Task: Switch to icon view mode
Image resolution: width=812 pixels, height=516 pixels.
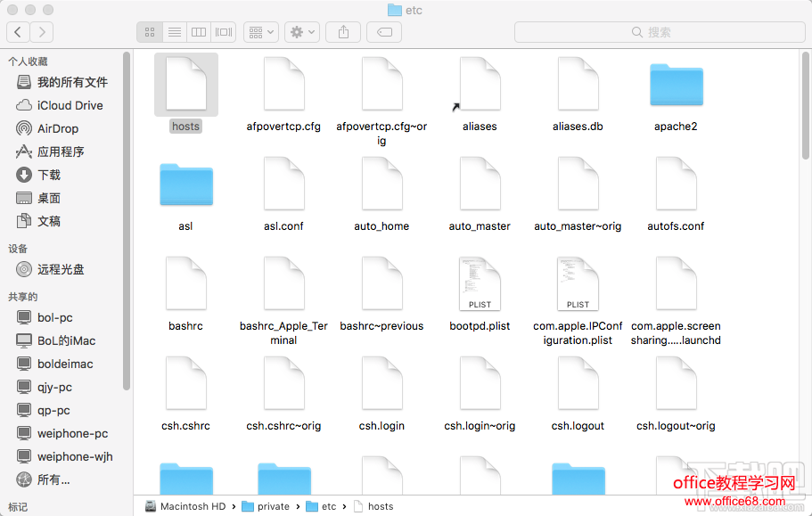Action: tap(150, 32)
